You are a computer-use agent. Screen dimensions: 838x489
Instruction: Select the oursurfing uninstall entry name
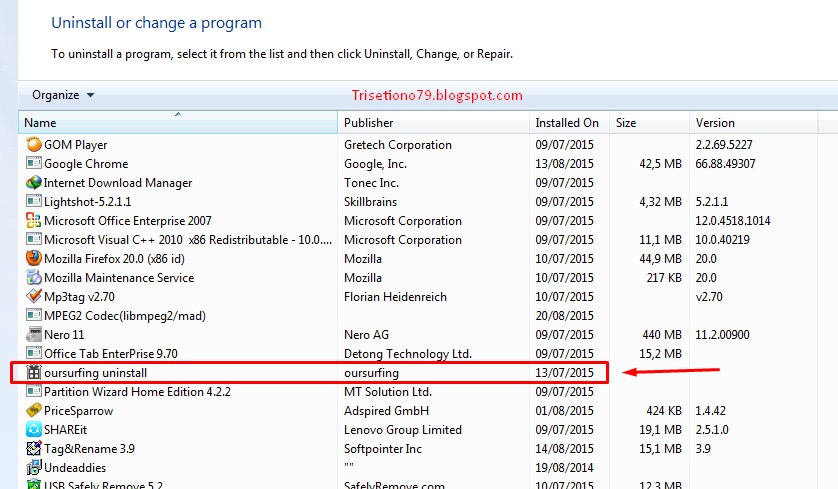coord(96,372)
